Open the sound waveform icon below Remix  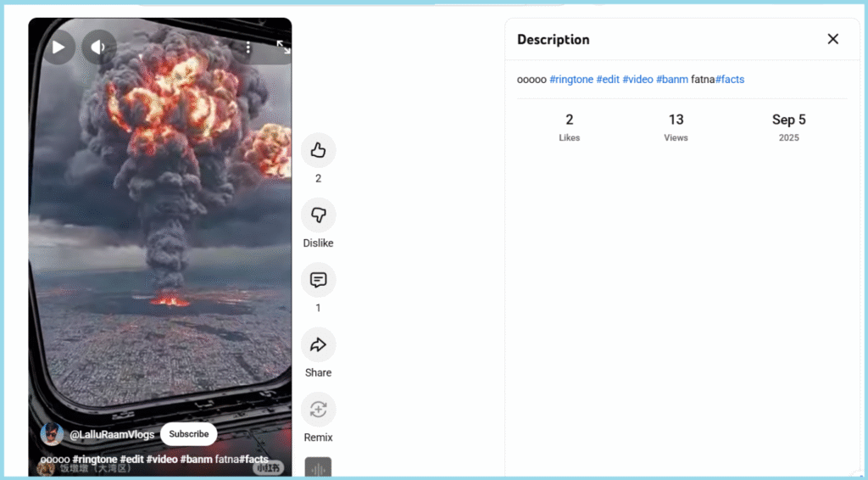318,468
